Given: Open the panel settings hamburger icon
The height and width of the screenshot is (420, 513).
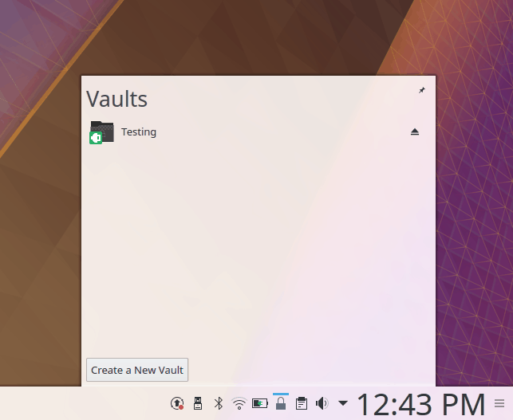Looking at the screenshot, I should coord(499,403).
